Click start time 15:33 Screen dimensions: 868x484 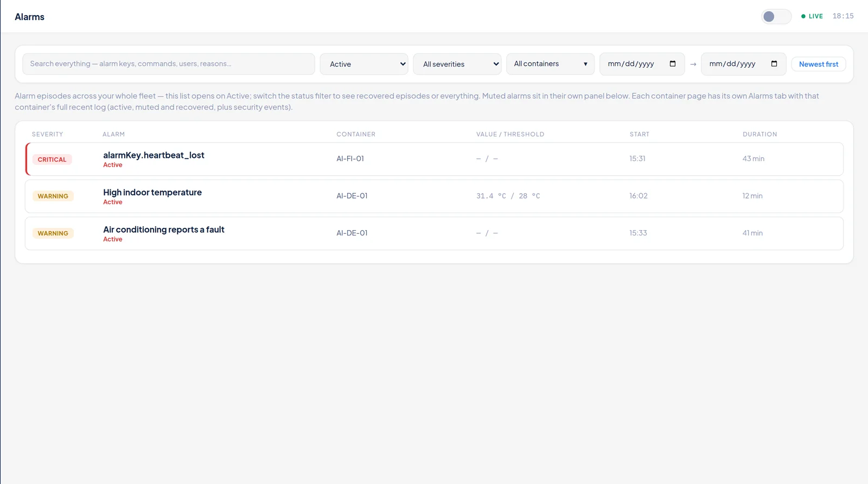tap(638, 233)
